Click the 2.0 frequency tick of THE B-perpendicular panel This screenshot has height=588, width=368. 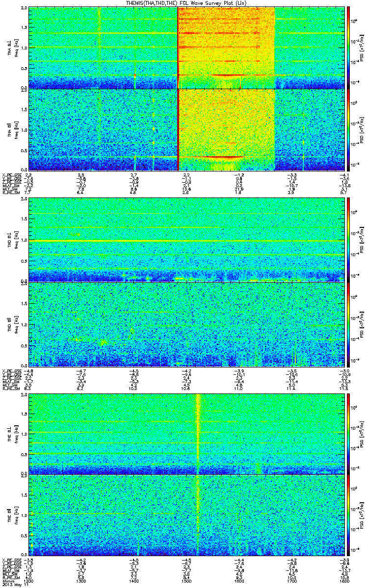click(x=24, y=394)
